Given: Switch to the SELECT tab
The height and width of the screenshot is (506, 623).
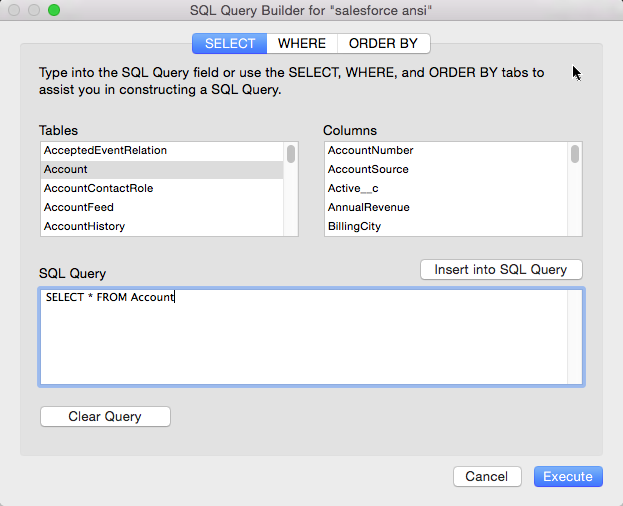Looking at the screenshot, I should tap(230, 43).
